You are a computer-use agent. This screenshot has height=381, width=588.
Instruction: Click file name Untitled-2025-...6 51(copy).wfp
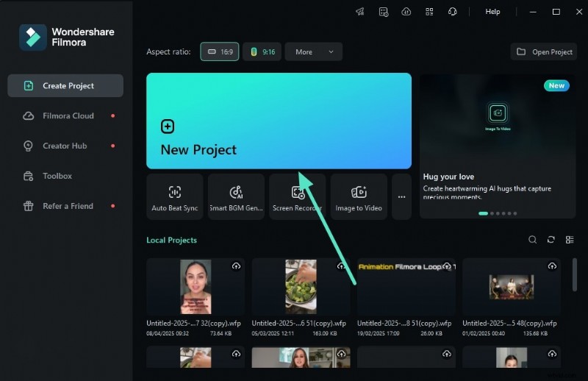pos(299,323)
